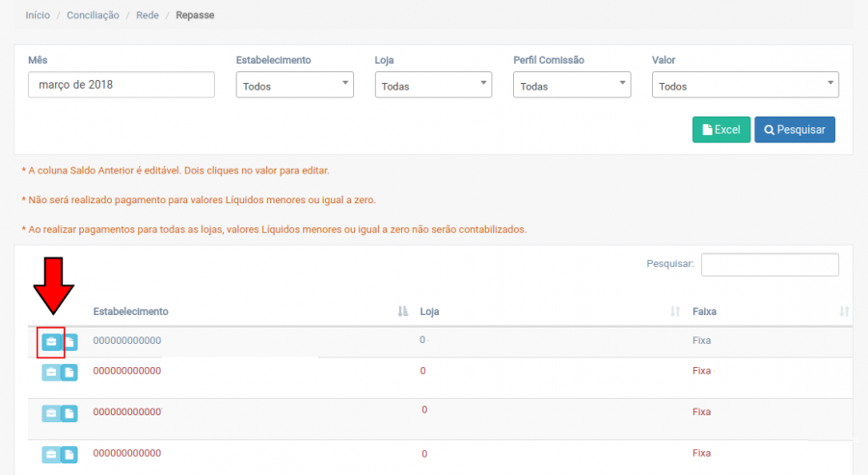Click the briefcase icon in the third row
The image size is (868, 475).
pos(51,413)
